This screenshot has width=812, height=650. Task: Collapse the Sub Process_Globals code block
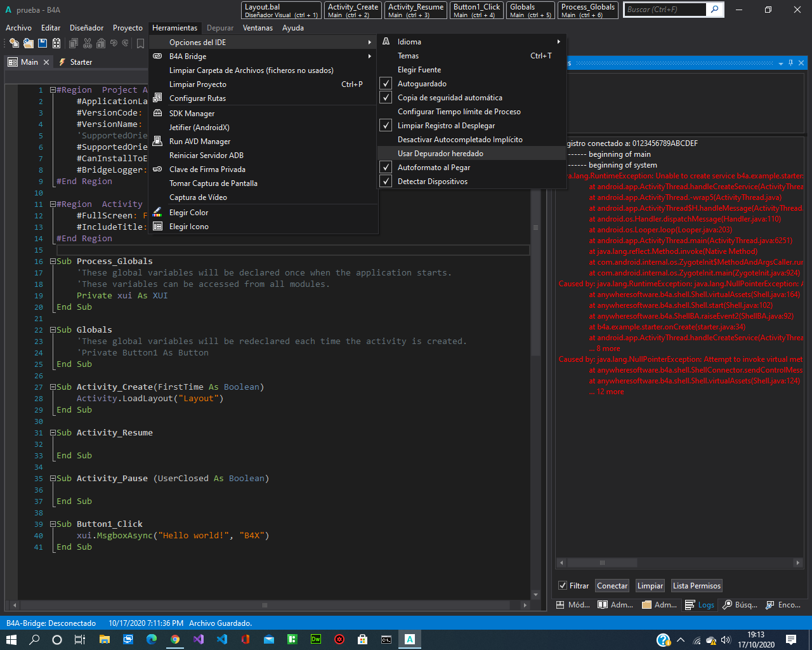pos(53,262)
